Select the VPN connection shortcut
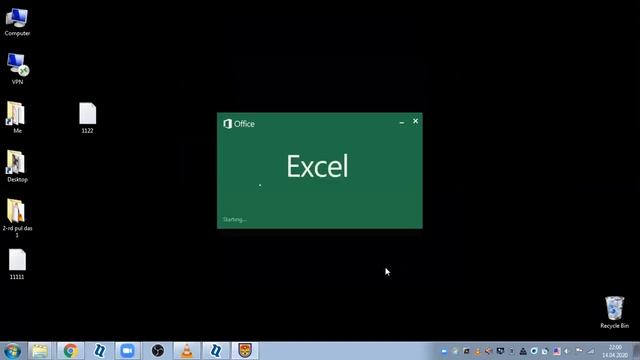The height and width of the screenshot is (360, 640). pyautogui.click(x=17, y=69)
